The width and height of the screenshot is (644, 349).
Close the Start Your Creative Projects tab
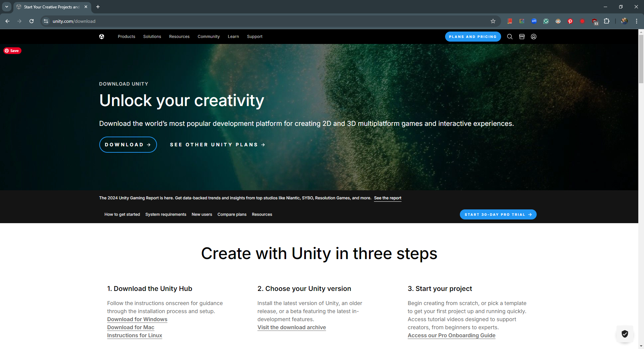click(86, 7)
